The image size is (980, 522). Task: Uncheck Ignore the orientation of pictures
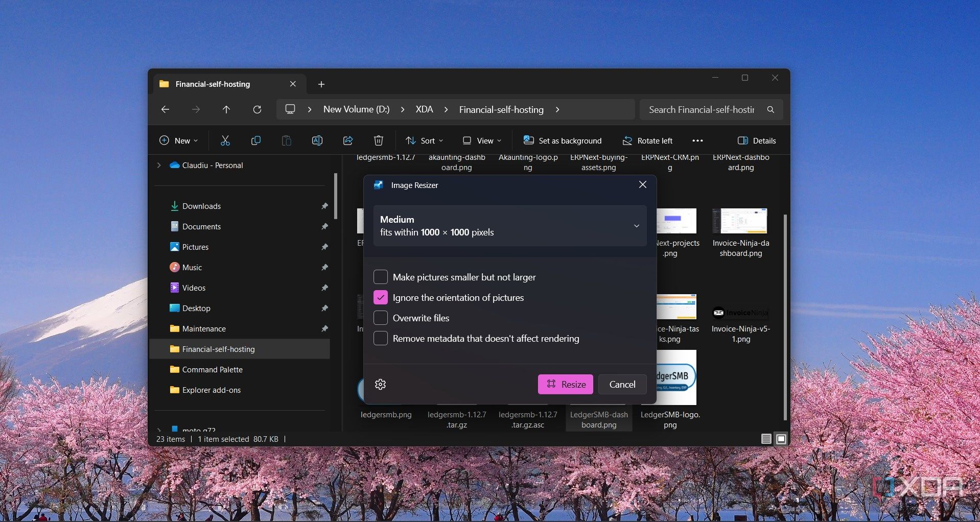pos(381,297)
